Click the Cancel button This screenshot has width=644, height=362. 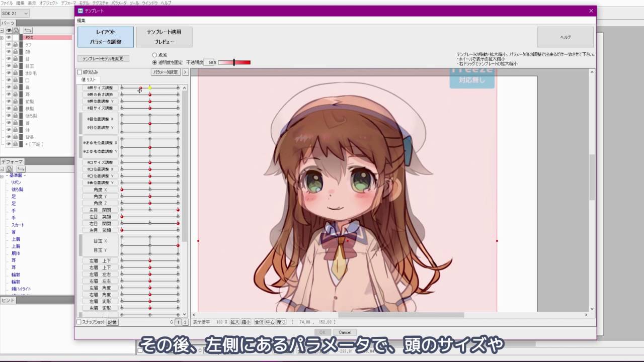[x=345, y=332]
